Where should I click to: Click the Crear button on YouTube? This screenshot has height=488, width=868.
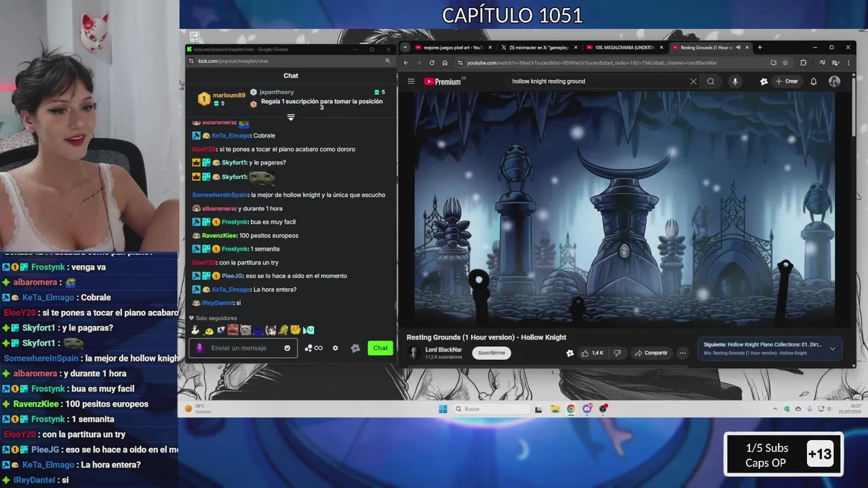(x=787, y=81)
